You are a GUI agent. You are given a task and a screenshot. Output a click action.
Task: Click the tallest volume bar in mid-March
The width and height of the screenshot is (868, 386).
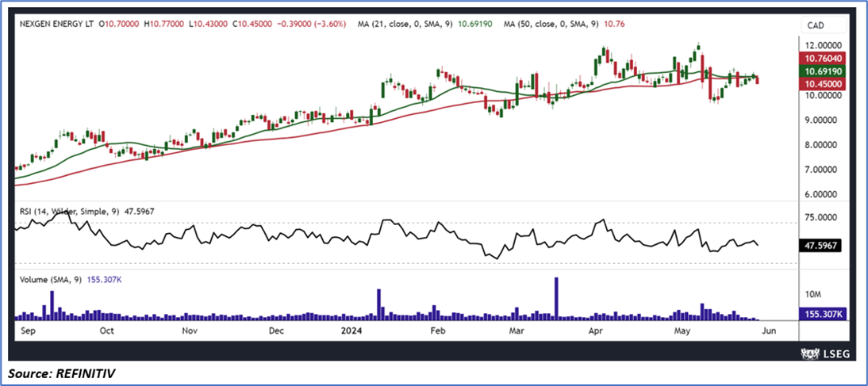556,299
